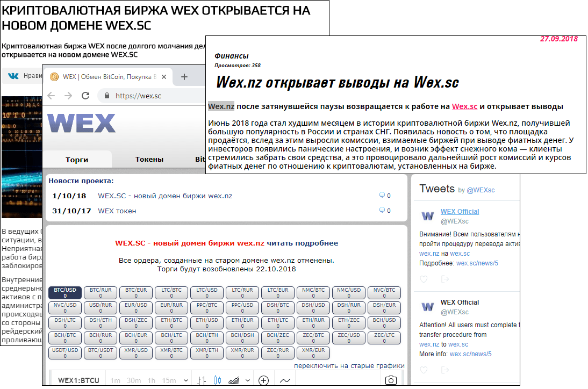Select the NVC/BTC pair
The image size is (588, 389).
(x=384, y=293)
